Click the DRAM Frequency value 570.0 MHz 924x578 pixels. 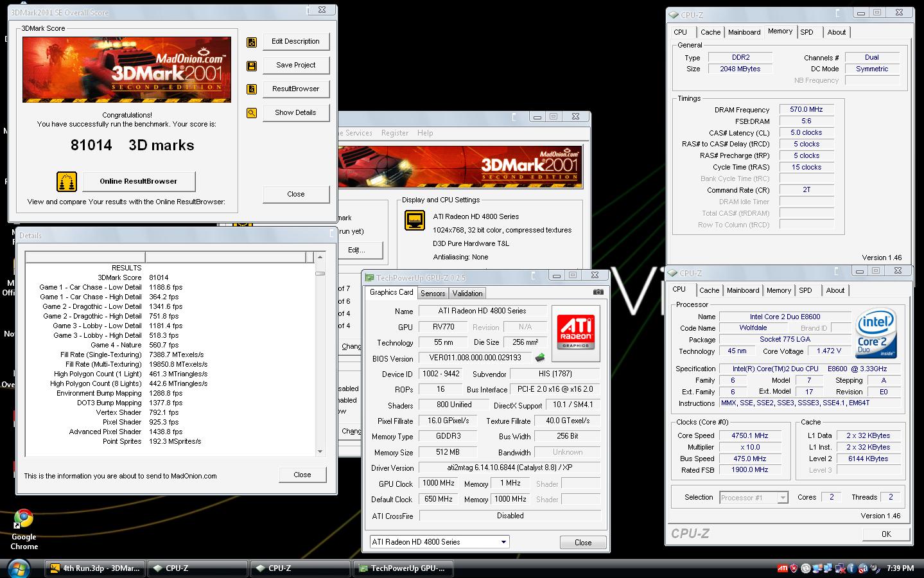click(x=806, y=110)
